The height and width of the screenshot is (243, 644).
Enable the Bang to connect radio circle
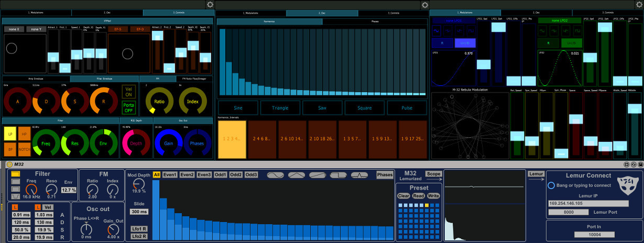click(x=551, y=185)
